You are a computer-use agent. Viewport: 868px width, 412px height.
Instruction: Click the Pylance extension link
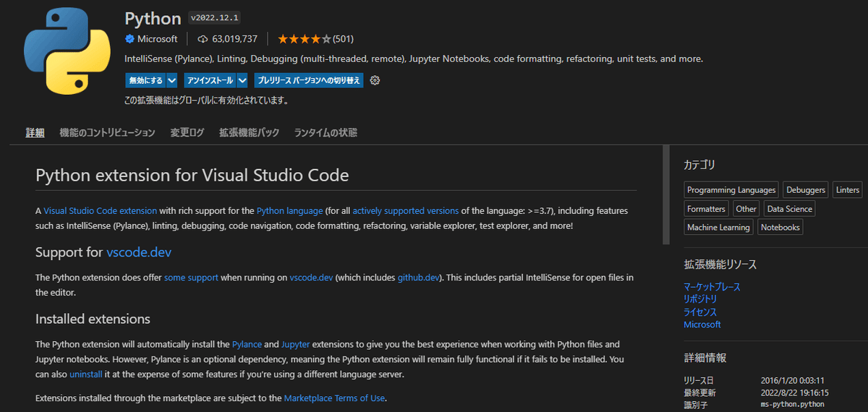(247, 344)
